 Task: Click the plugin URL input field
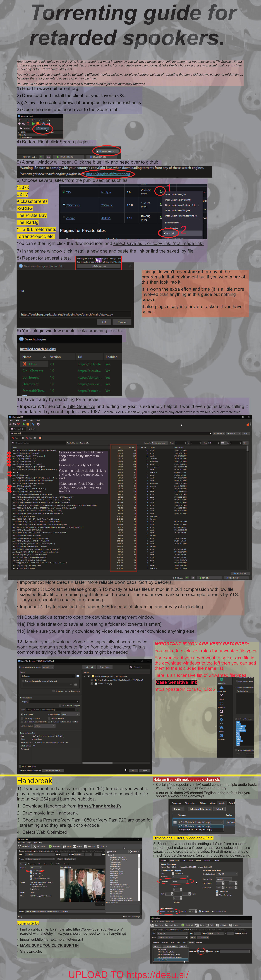[75, 315]
